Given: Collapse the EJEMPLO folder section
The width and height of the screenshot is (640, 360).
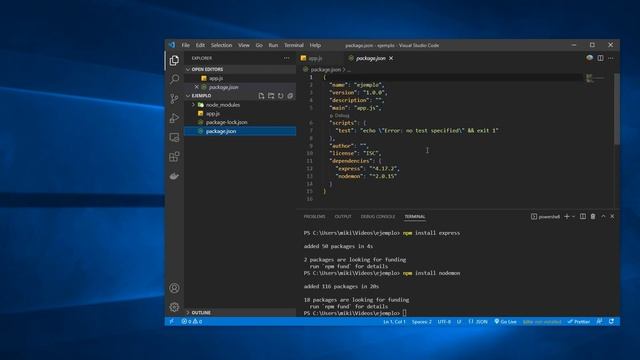Looking at the screenshot, I should pyautogui.click(x=202, y=96).
